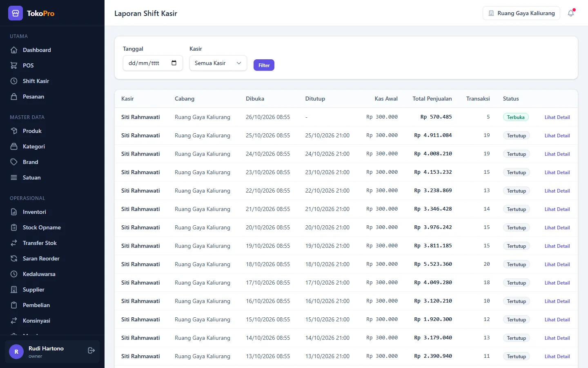Click the Kas Awal column header
Viewport: 588px width, 368px height.
(x=386, y=99)
